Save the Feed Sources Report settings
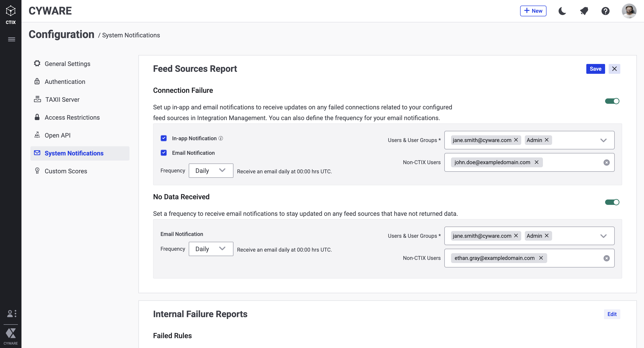Image resolution: width=644 pixels, height=348 pixels. tap(595, 69)
